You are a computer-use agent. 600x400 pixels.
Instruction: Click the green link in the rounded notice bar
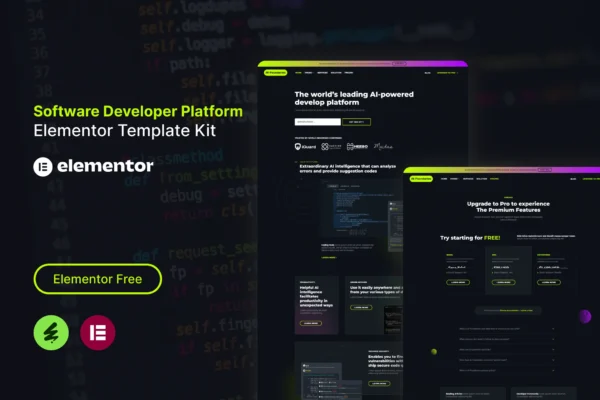[x=516, y=310]
